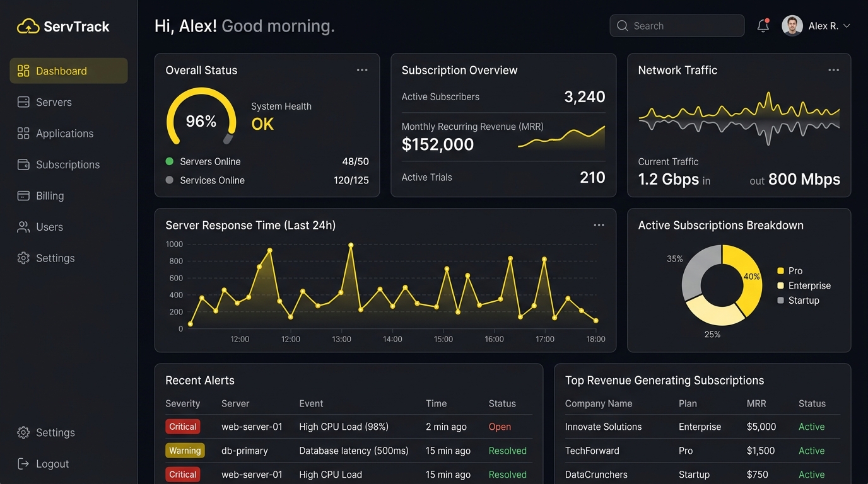The height and width of the screenshot is (484, 868).
Task: Open the bottom Settings gear icon
Action: coord(23,432)
